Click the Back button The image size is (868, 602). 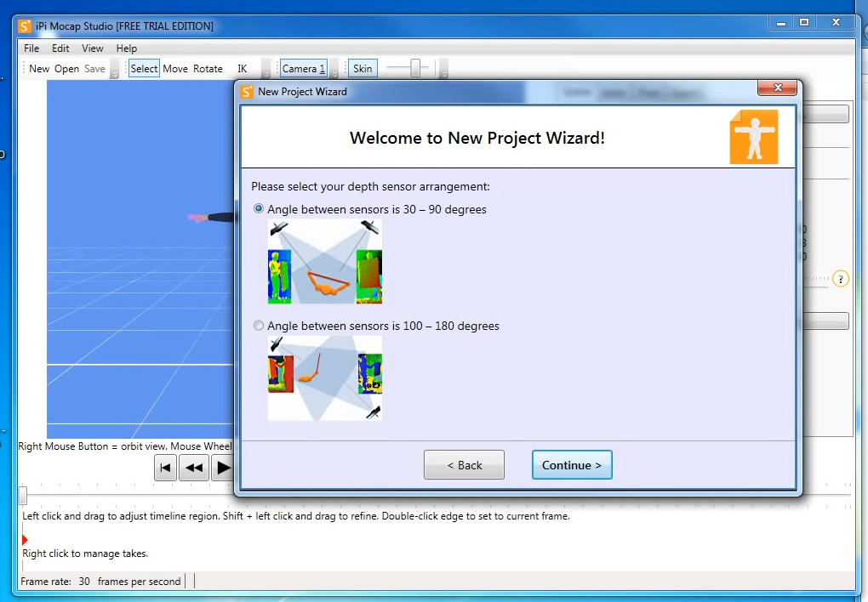click(464, 465)
